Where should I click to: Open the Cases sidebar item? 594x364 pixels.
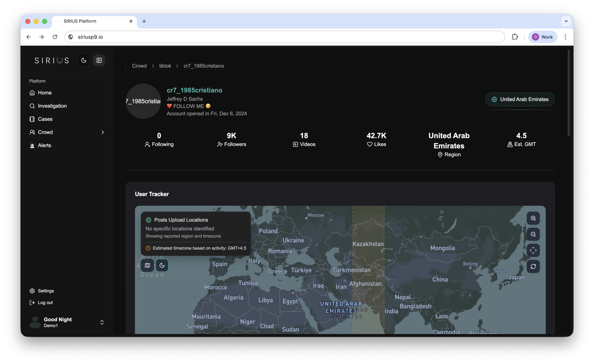(45, 119)
